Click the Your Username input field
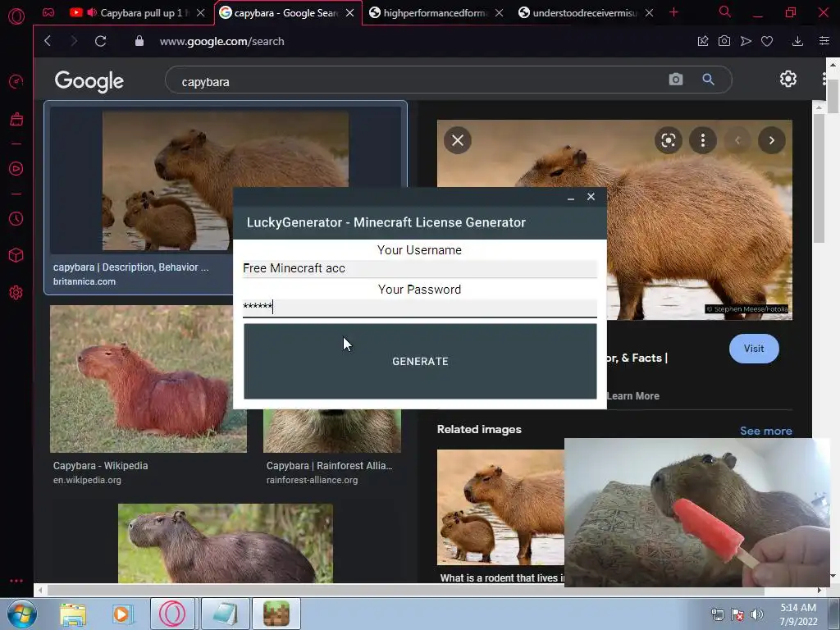 point(420,268)
